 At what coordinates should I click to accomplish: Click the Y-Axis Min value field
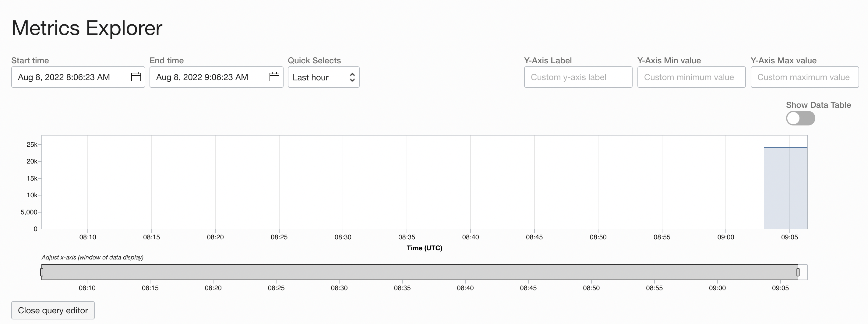(x=691, y=77)
